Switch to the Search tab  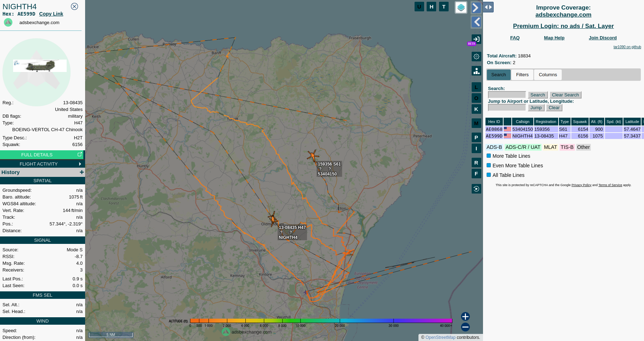click(499, 75)
